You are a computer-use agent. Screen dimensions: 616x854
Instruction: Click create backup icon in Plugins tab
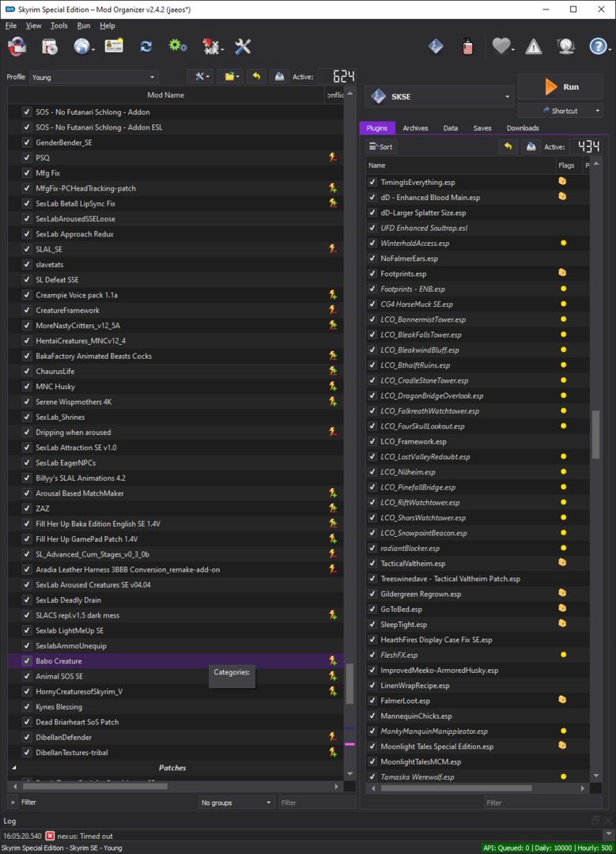click(x=531, y=146)
